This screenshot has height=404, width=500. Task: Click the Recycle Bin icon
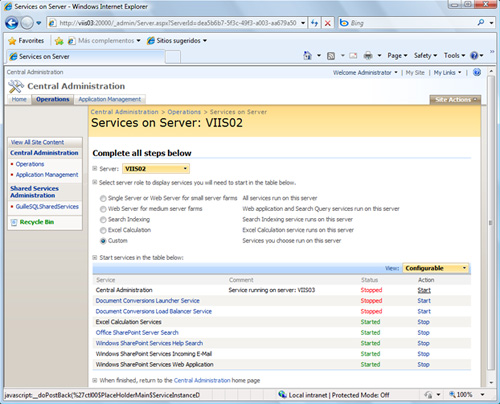point(14,222)
